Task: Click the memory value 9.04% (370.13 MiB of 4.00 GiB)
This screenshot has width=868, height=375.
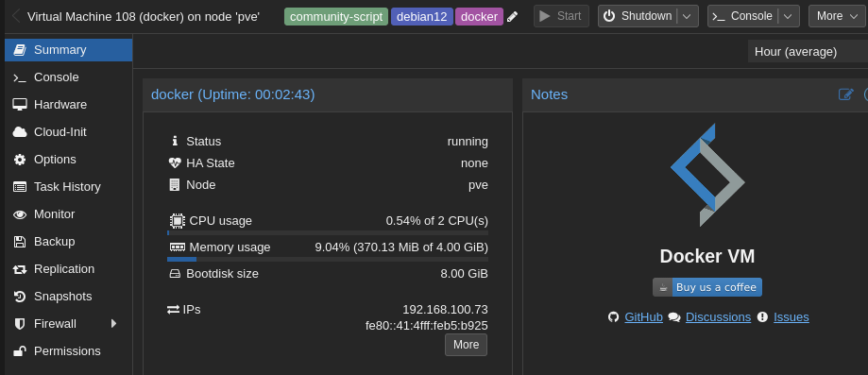Action: pos(401,247)
